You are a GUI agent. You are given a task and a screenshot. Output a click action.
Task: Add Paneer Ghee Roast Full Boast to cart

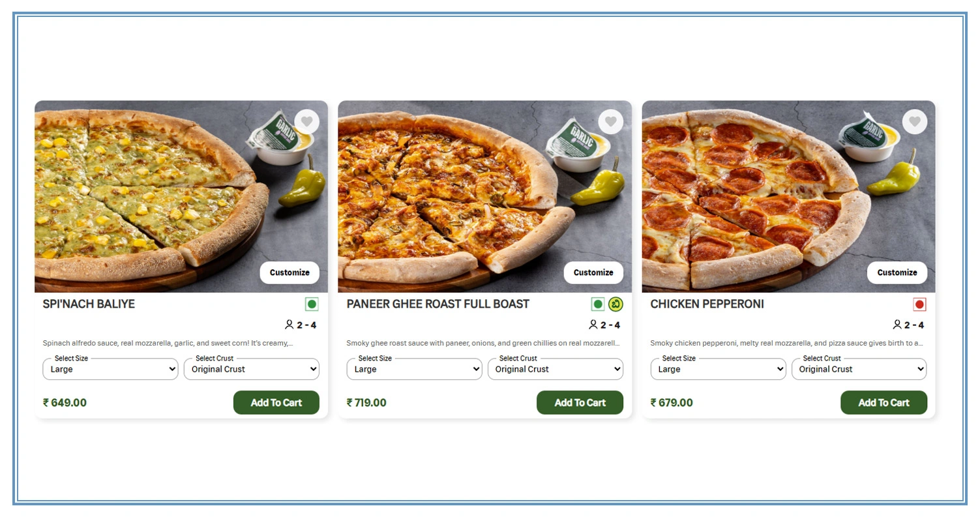coord(580,402)
